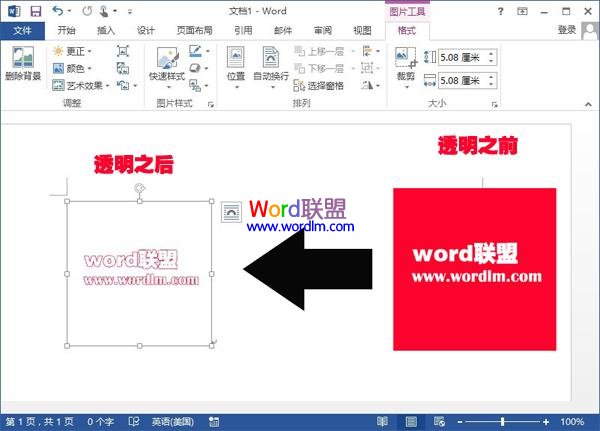Increase height with the spinner up arrow
Image resolution: width=600 pixels, height=431 pixels.
tap(492, 54)
